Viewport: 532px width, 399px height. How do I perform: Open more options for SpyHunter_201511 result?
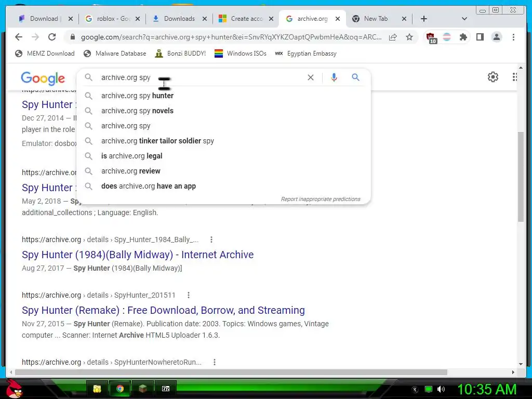click(189, 295)
